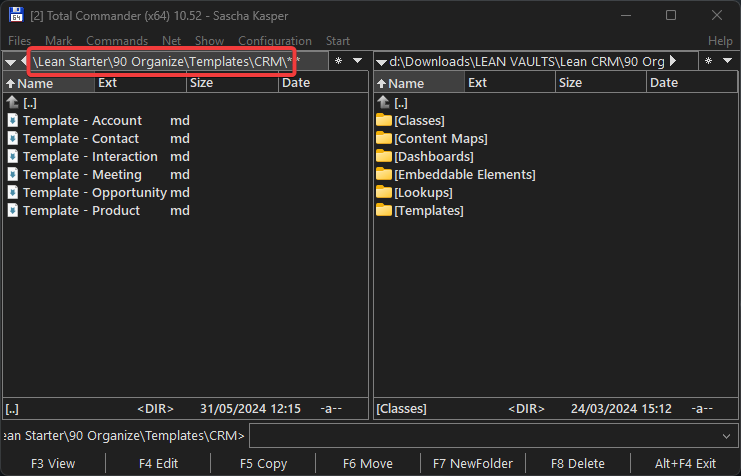The image size is (741, 476).
Task: Open the Show menu
Action: pos(209,41)
